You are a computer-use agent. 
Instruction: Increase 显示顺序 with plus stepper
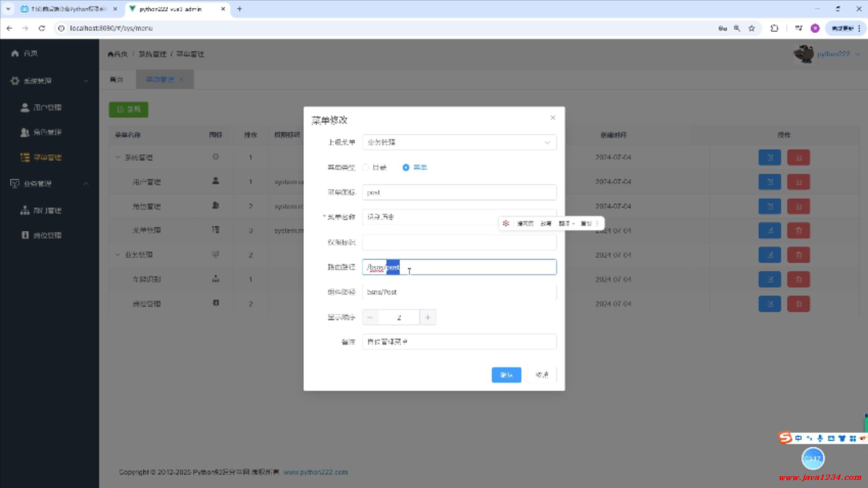pos(428,318)
